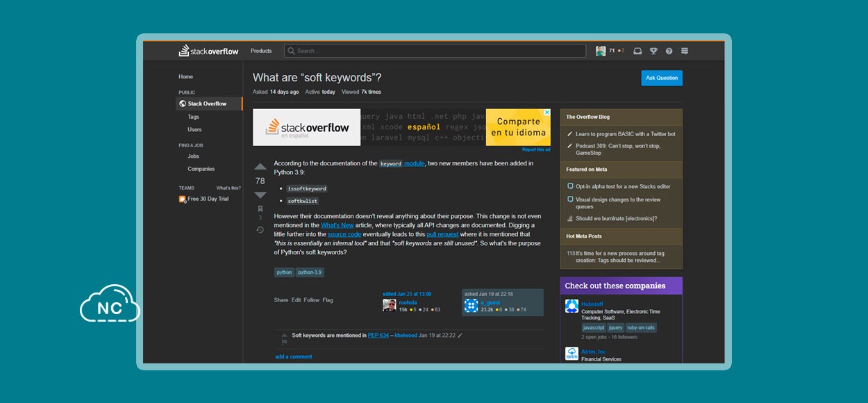868x403 pixels.
Task: Close the ad via the AdChoices icon
Action: pos(547,113)
